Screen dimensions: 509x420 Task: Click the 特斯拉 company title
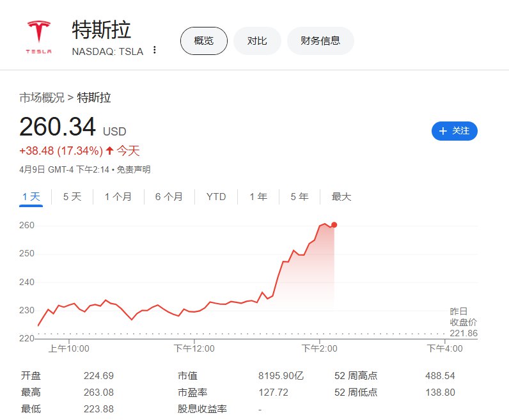tap(101, 29)
